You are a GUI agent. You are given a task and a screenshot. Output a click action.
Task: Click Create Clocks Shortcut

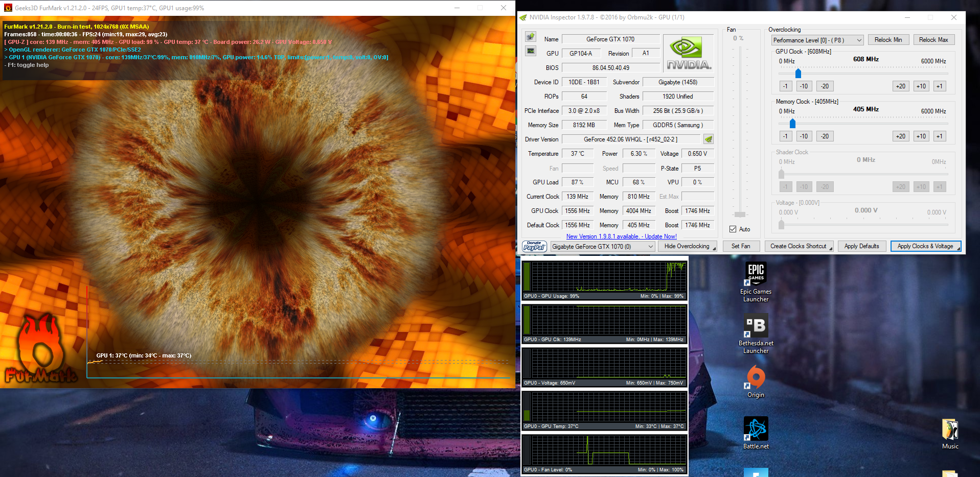(799, 246)
